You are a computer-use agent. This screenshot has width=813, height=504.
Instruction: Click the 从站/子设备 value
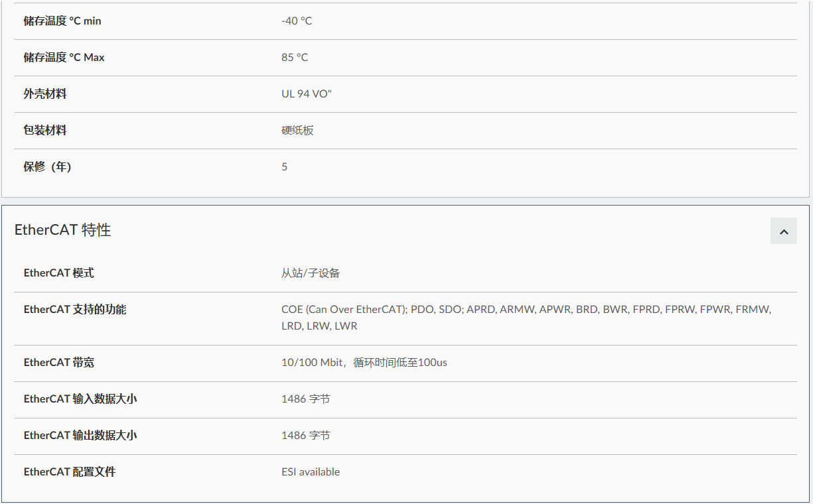click(311, 273)
